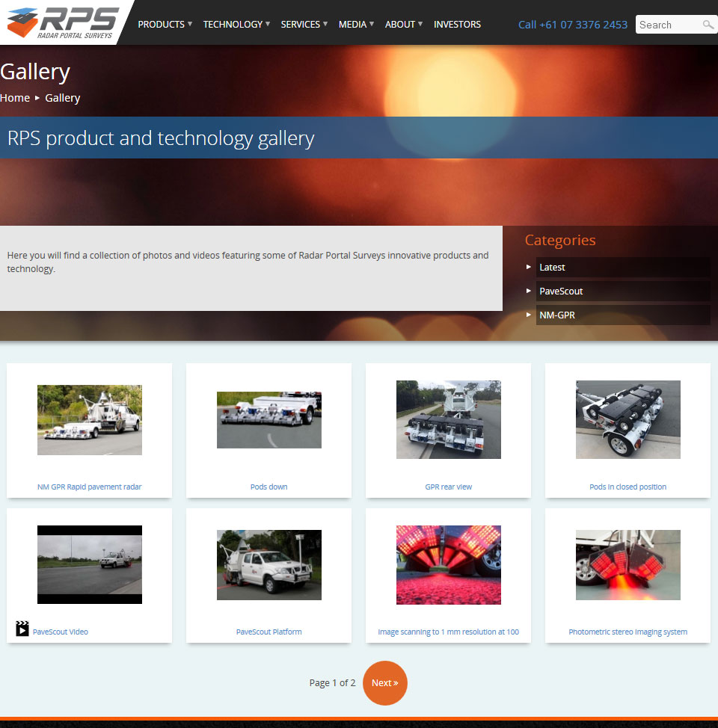Go to the INVESTORS page
This screenshot has width=718, height=728.
pos(457,25)
